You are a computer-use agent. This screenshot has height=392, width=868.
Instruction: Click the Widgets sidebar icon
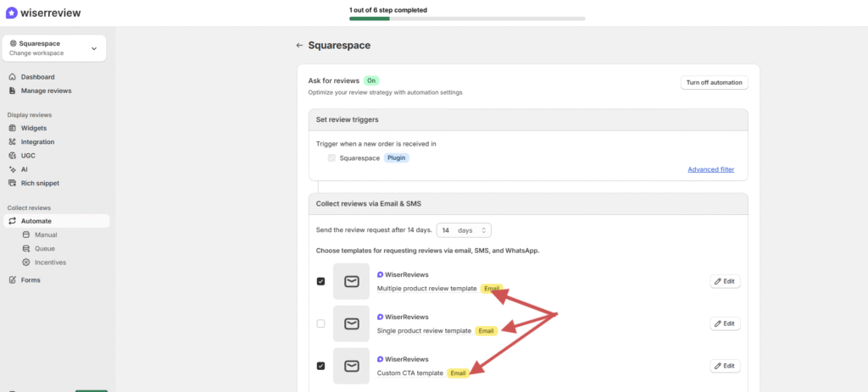tap(12, 128)
